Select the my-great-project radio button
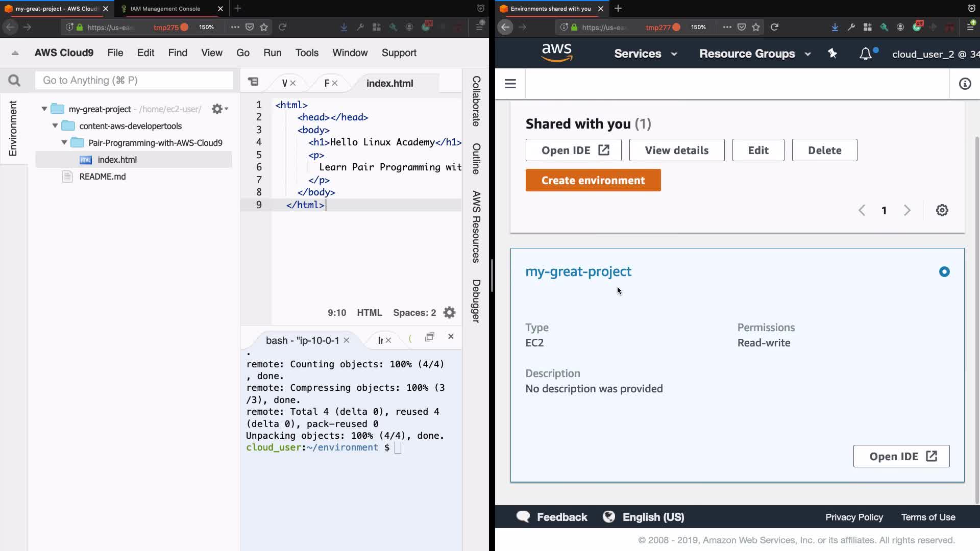Screen dimensions: 980x551 pyautogui.click(x=944, y=272)
